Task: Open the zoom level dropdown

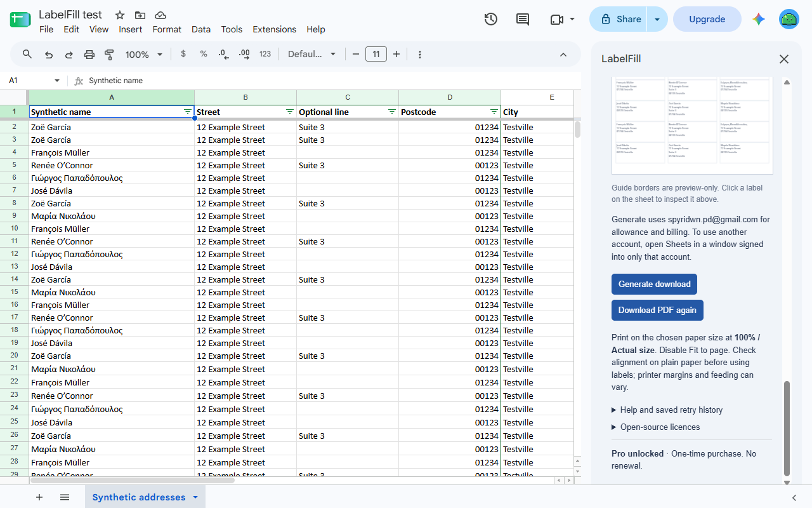Action: tap(144, 55)
